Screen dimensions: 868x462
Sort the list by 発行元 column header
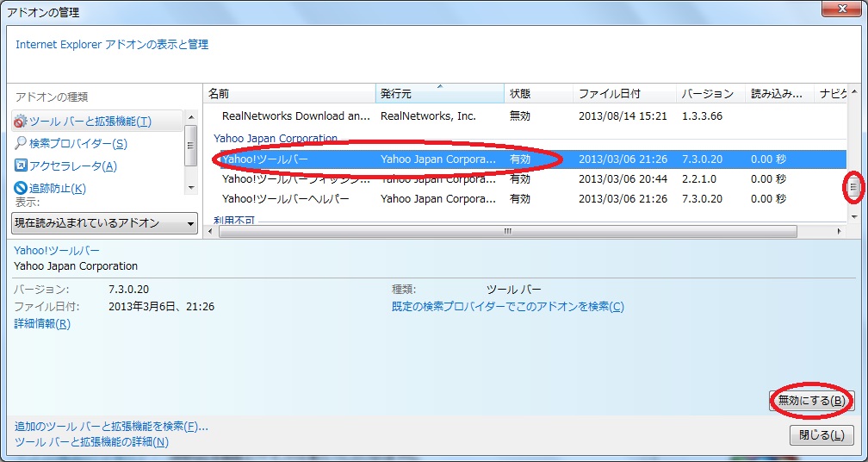pos(439,94)
